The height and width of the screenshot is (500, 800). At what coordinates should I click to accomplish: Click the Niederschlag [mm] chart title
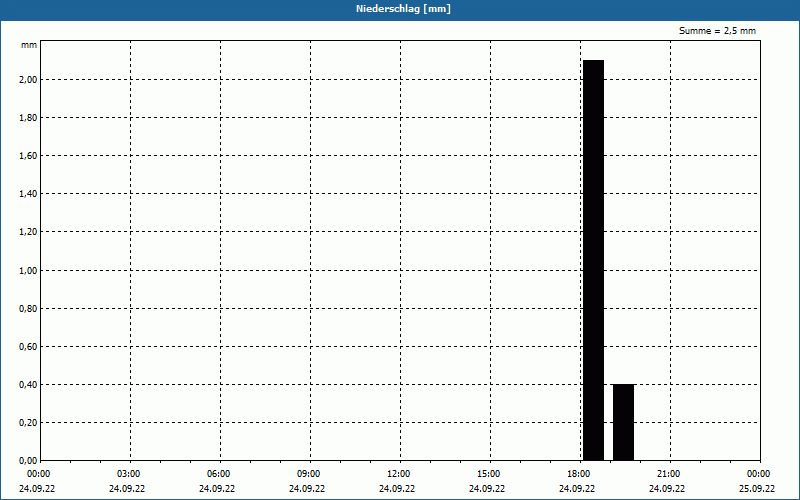tap(403, 9)
